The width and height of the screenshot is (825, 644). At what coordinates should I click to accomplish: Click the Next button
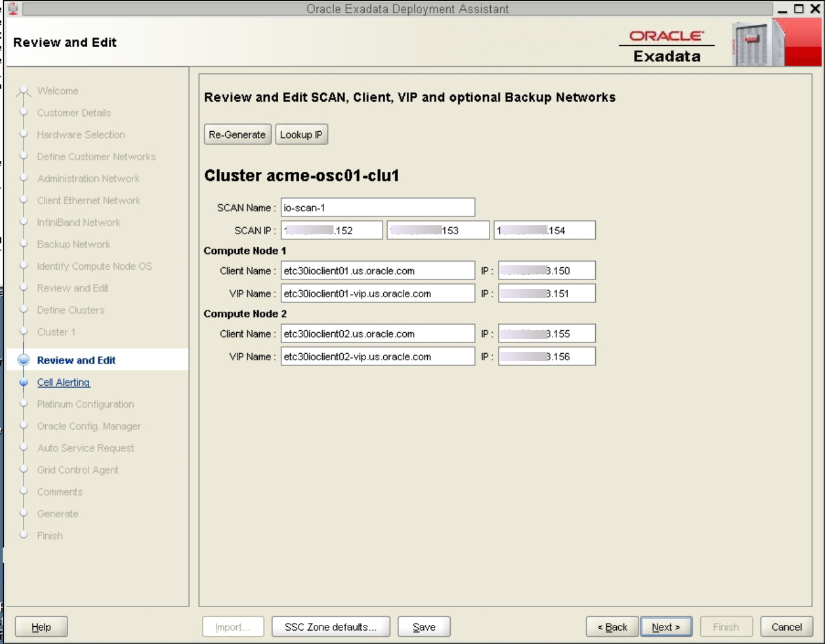point(666,627)
